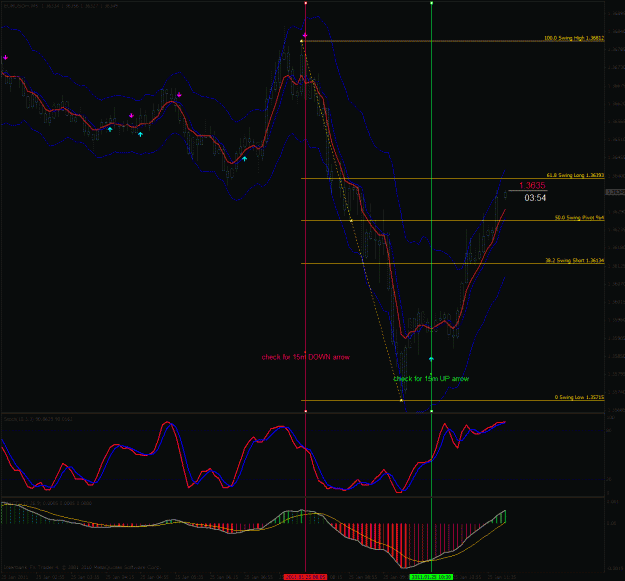Click the magenta down arrow beside the red vertical line

click(305, 35)
